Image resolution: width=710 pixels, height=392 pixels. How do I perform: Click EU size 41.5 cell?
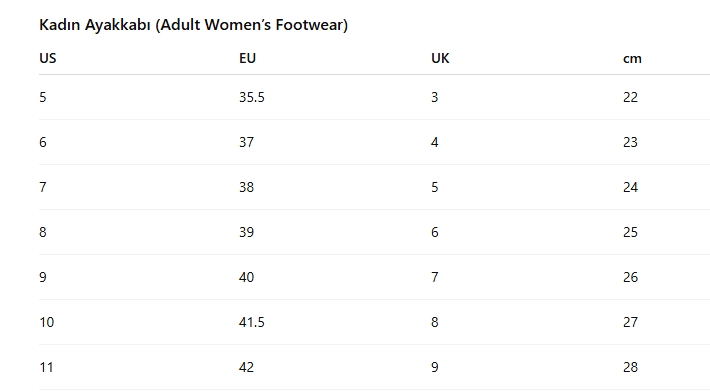(252, 322)
